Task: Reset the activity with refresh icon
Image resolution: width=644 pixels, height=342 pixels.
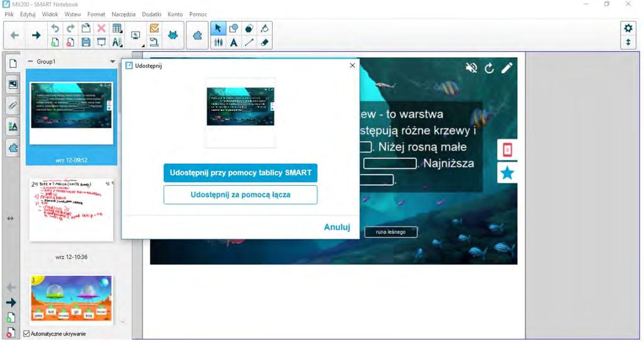Action: click(x=489, y=68)
